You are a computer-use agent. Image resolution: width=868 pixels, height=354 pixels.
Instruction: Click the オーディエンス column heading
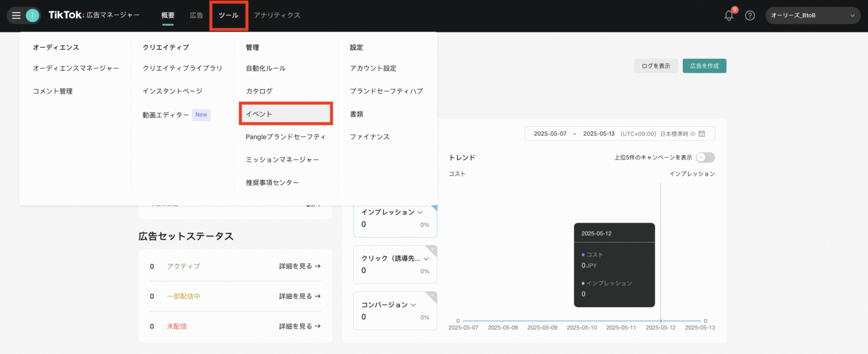[56, 47]
